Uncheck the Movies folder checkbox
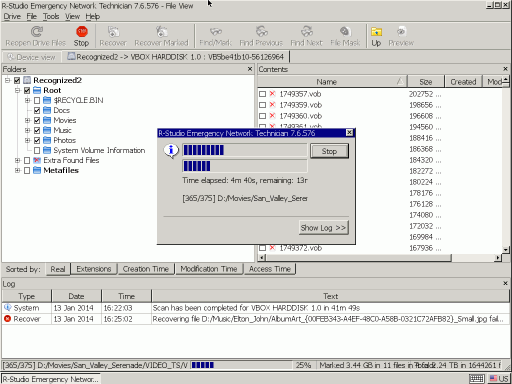The image size is (512, 384). pos(37,120)
